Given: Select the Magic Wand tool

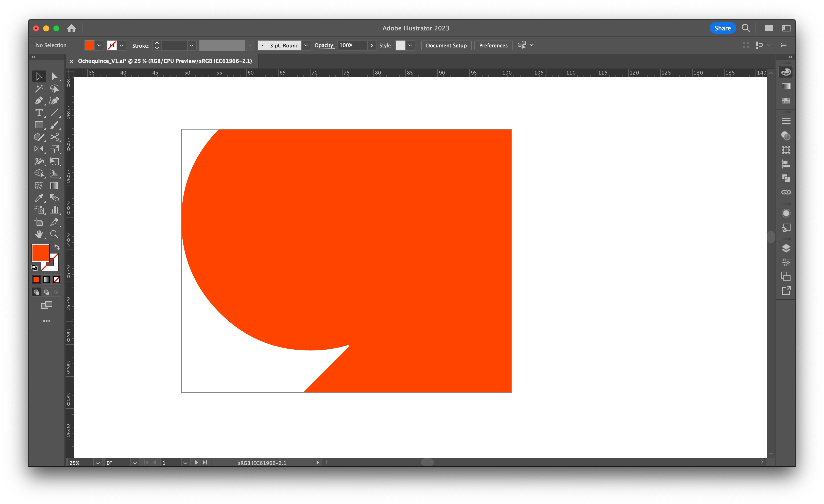Looking at the screenshot, I should tap(39, 88).
